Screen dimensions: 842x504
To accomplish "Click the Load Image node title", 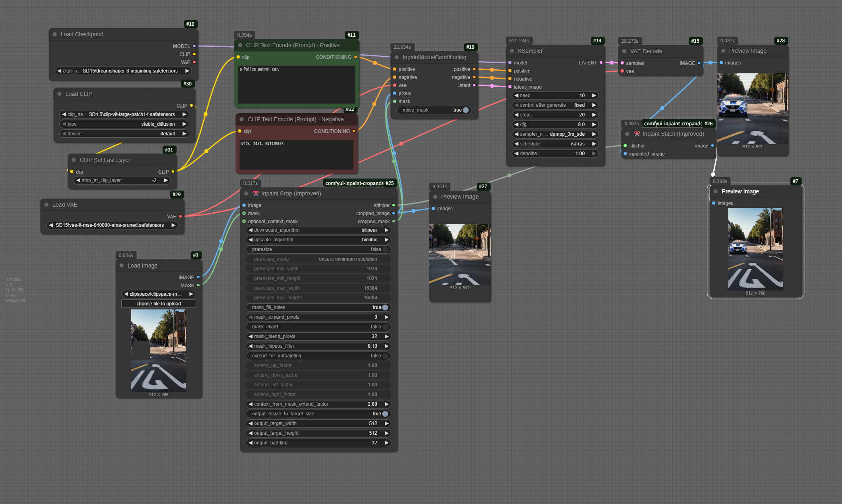I will click(142, 266).
